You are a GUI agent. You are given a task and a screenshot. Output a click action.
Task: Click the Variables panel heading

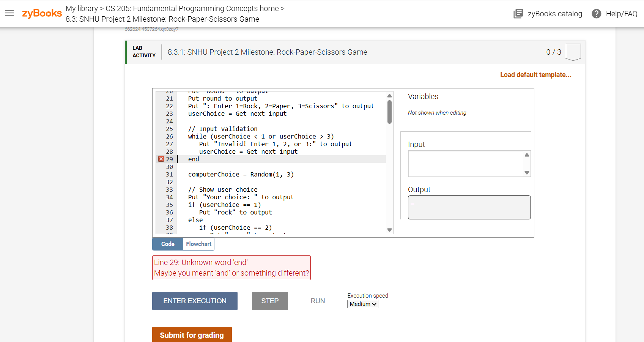pos(423,96)
